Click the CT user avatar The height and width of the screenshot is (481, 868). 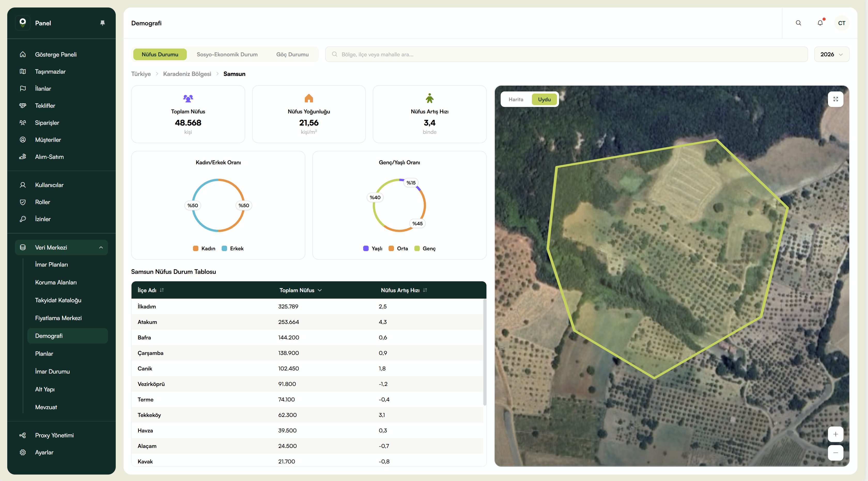pyautogui.click(x=841, y=23)
